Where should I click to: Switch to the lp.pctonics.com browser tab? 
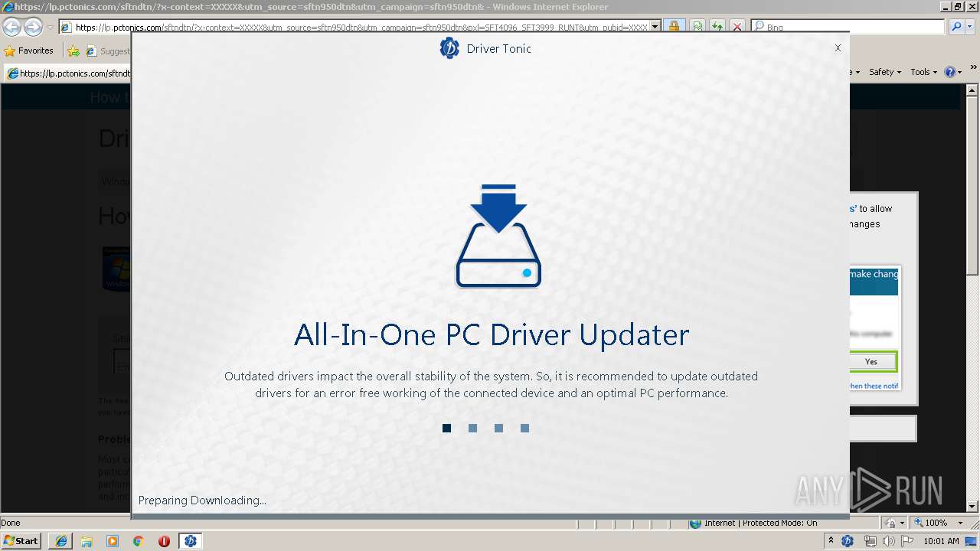69,73
